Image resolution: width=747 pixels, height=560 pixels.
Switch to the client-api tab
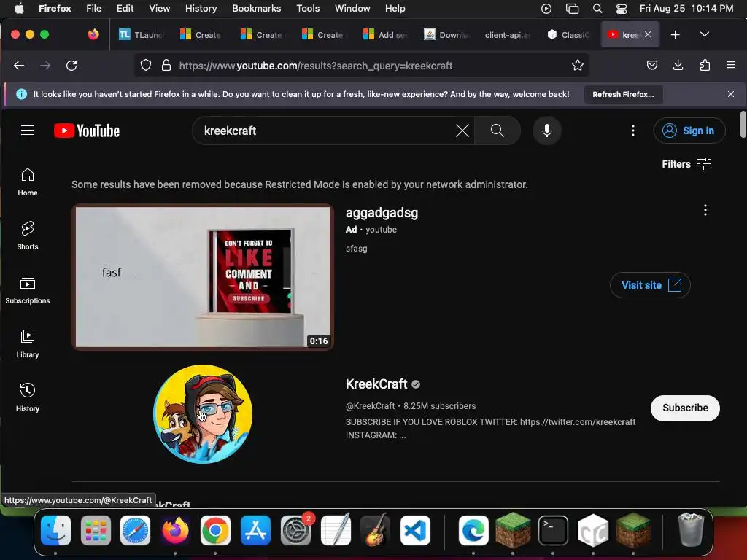point(508,35)
